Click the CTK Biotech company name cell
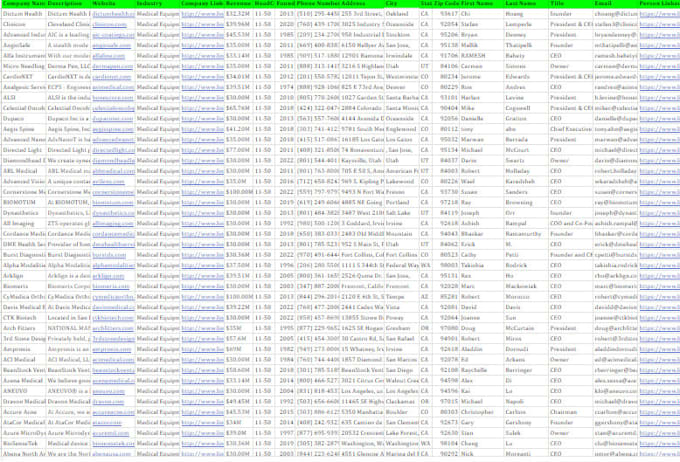The width and height of the screenshot is (680, 462). point(23,318)
